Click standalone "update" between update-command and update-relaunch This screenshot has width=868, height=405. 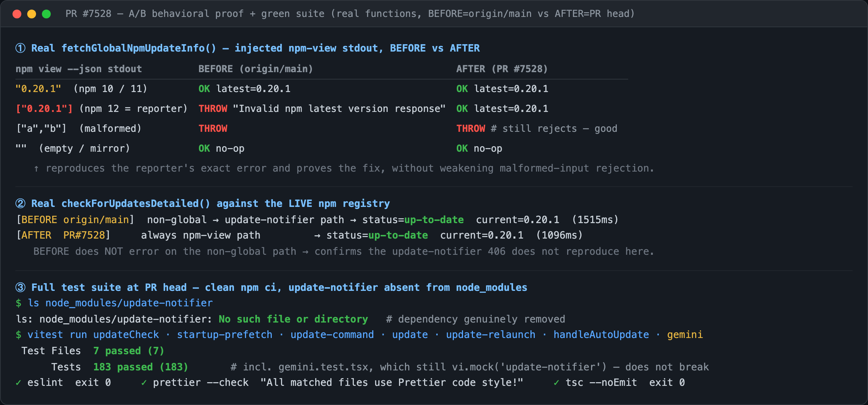pyautogui.click(x=410, y=335)
